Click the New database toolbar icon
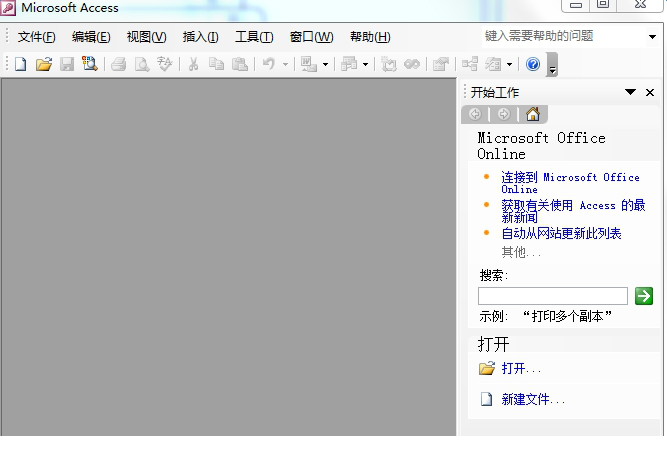Viewport: 667px width, 453px height. (x=20, y=64)
